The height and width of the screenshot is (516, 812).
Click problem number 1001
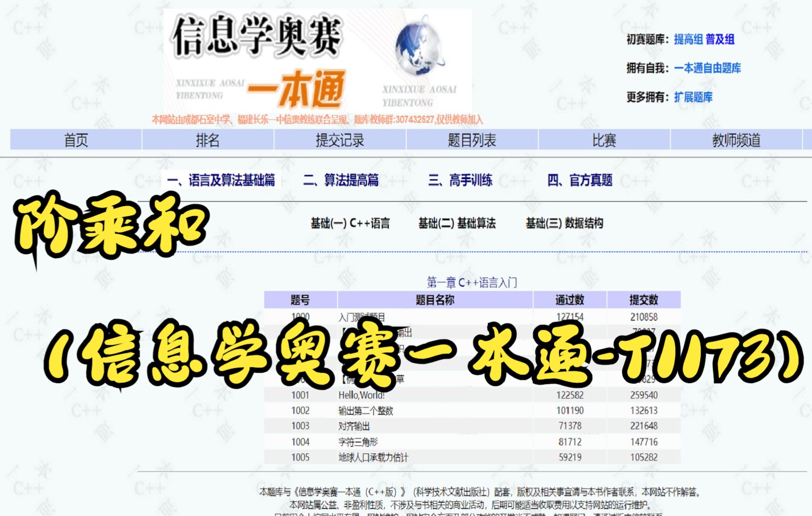300,396
